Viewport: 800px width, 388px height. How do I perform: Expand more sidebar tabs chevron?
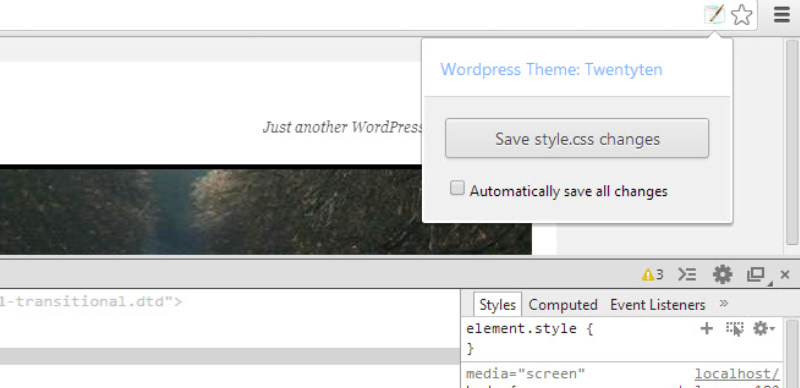point(723,304)
